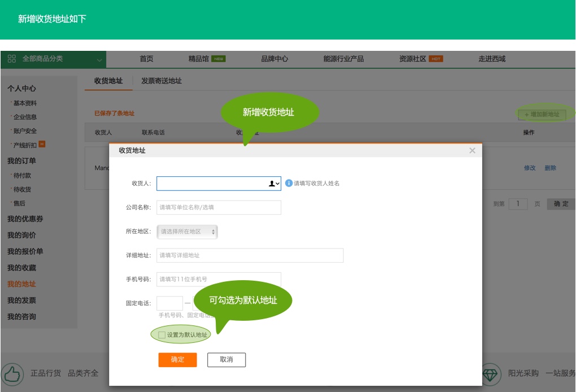The width and height of the screenshot is (576, 392).
Task: Click the NEW badge next to 精品馆
Action: [x=219, y=59]
